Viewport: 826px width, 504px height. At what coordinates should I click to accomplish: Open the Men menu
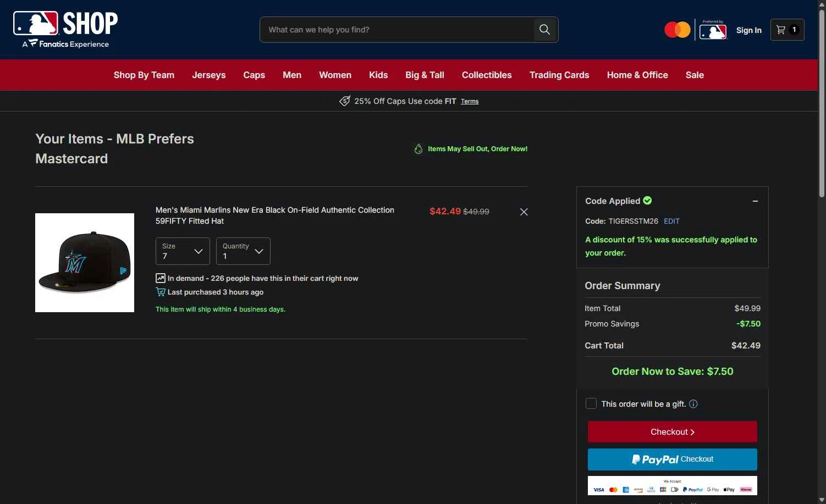[292, 75]
